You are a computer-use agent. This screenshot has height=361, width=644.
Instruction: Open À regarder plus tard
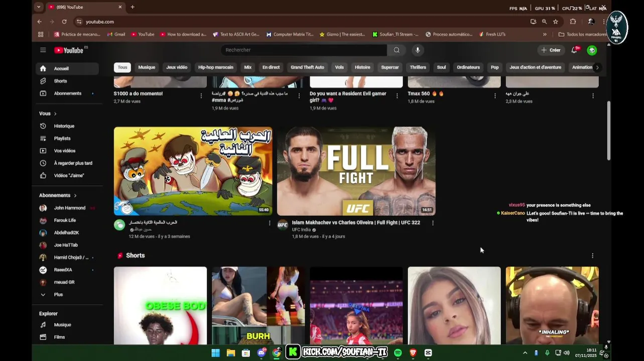click(67, 163)
